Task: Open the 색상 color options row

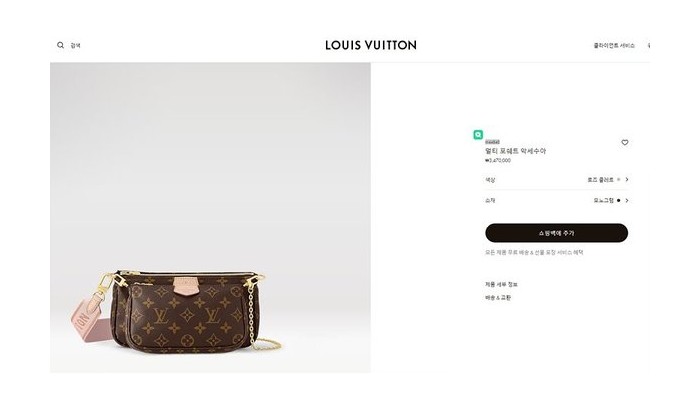Action: (557, 180)
